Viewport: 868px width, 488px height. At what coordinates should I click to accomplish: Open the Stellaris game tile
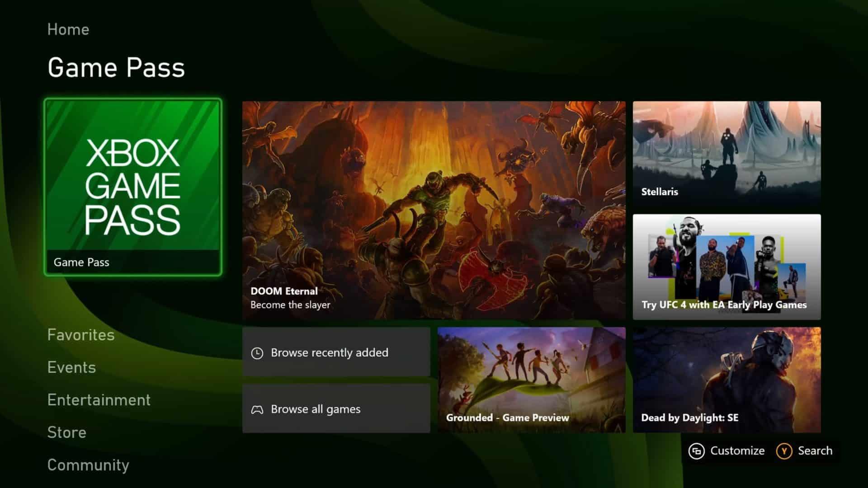pos(727,154)
